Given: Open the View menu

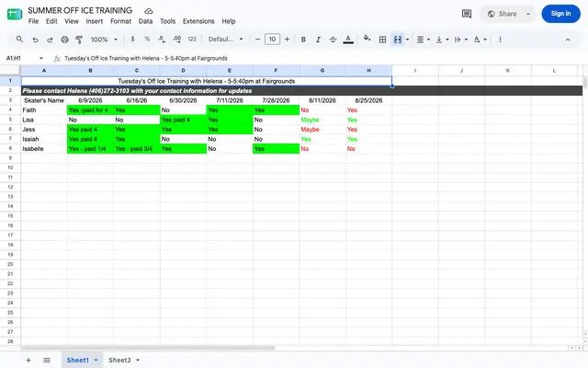Looking at the screenshot, I should (x=72, y=21).
